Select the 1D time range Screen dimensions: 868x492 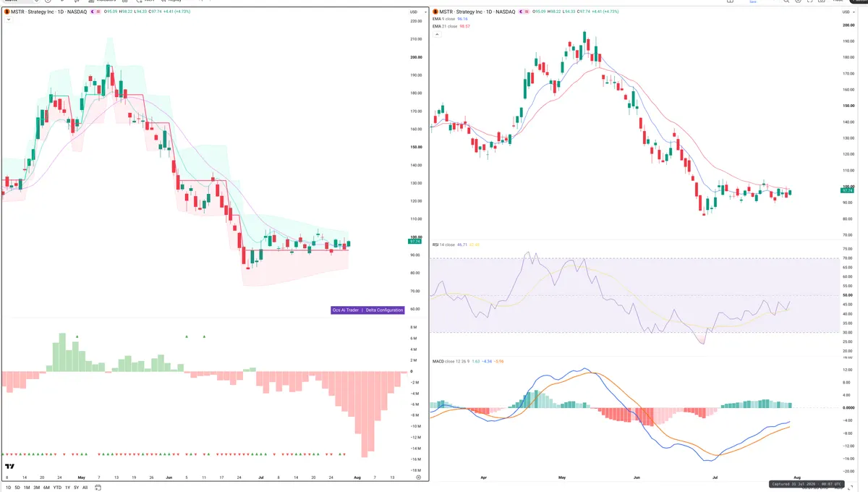(x=8, y=488)
